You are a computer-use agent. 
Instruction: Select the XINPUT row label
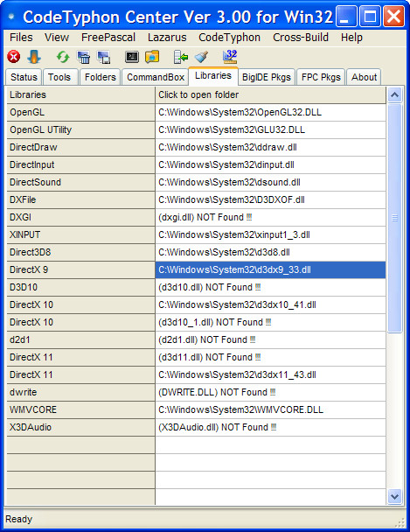pos(80,234)
